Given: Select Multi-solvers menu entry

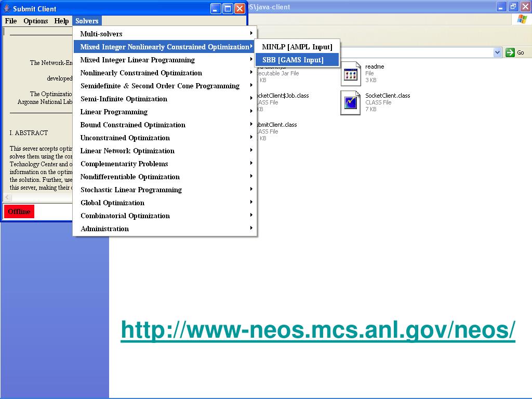Looking at the screenshot, I should 165,34.
